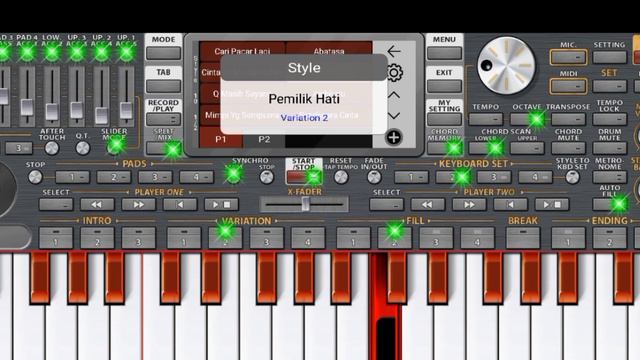640x360 pixels.
Task: Click the Pads Stop knob
Action: coord(35,177)
